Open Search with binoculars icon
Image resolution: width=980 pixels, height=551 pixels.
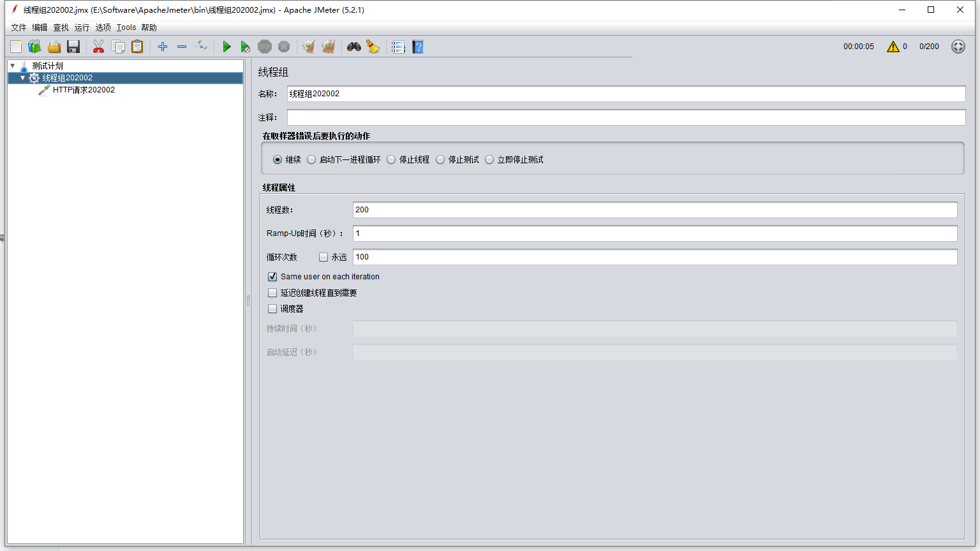pos(354,47)
